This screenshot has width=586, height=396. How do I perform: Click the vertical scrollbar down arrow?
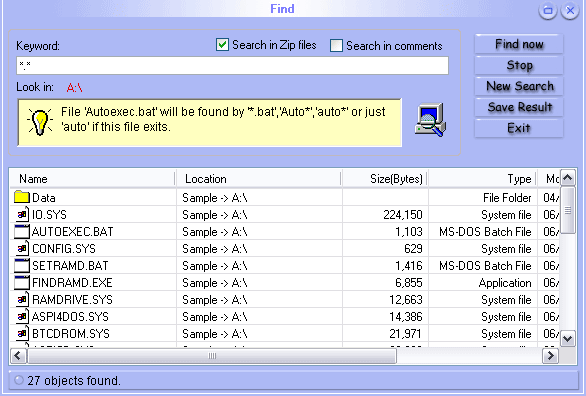568,339
